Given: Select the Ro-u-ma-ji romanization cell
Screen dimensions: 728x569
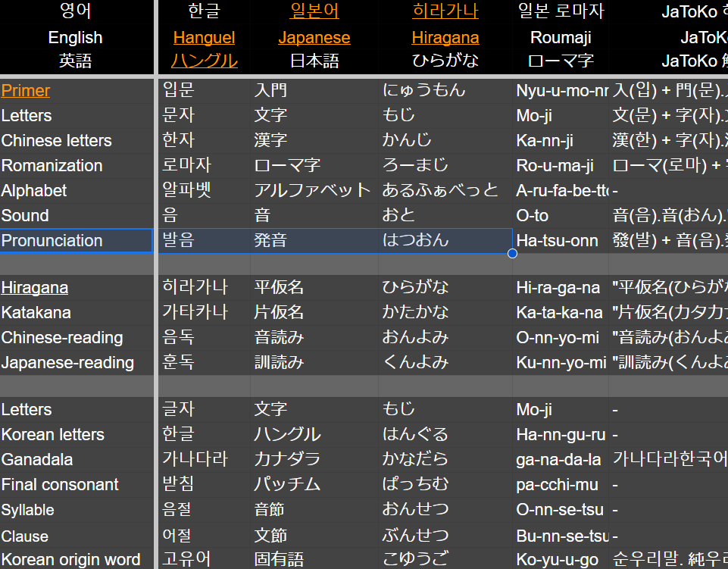Looking at the screenshot, I should point(555,166).
